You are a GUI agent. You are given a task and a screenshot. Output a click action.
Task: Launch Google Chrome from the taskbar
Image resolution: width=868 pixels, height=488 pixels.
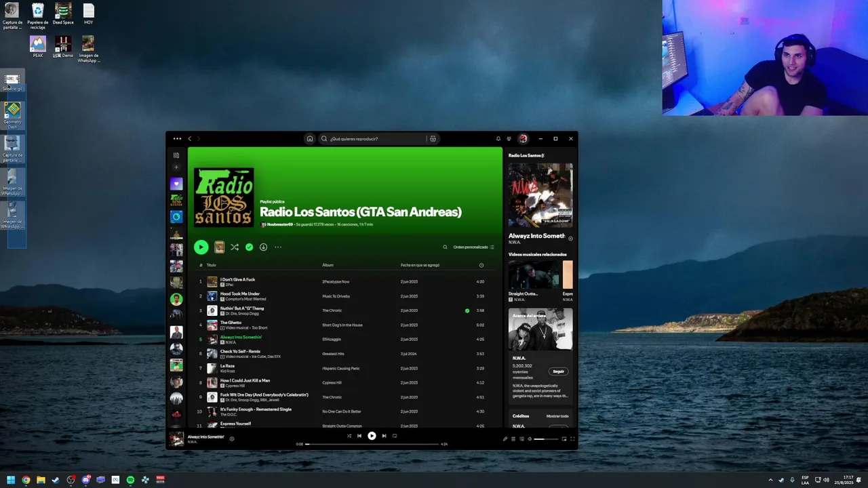pyautogui.click(x=26, y=480)
